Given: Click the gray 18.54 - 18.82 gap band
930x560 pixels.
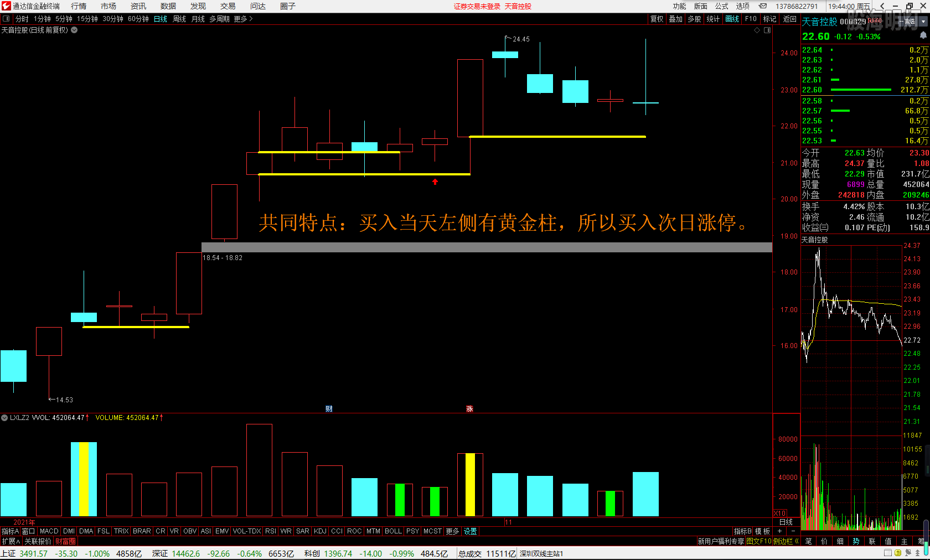Looking at the screenshot, I should [487, 247].
